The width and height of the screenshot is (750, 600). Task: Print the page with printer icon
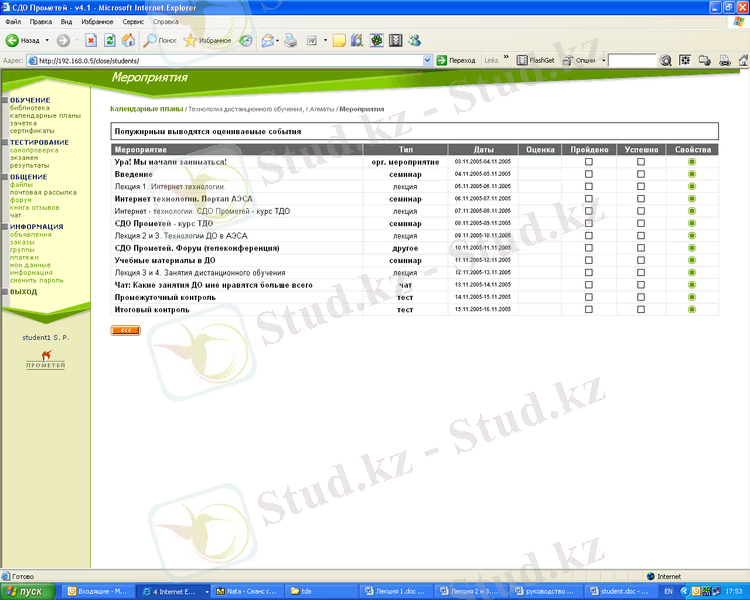click(290, 41)
